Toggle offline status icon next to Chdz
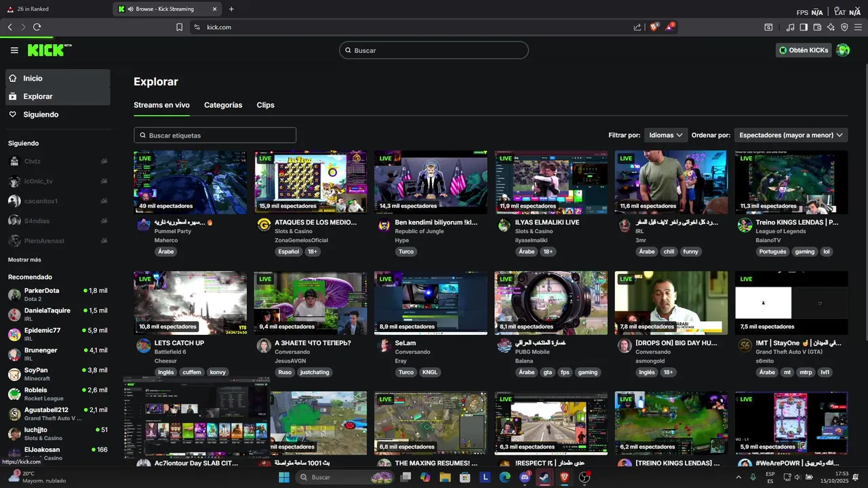The image size is (868, 488). click(104, 161)
